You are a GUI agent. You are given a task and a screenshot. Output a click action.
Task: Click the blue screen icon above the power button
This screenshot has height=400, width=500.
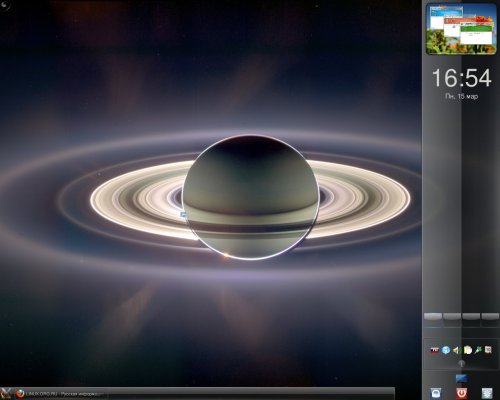pos(461,378)
